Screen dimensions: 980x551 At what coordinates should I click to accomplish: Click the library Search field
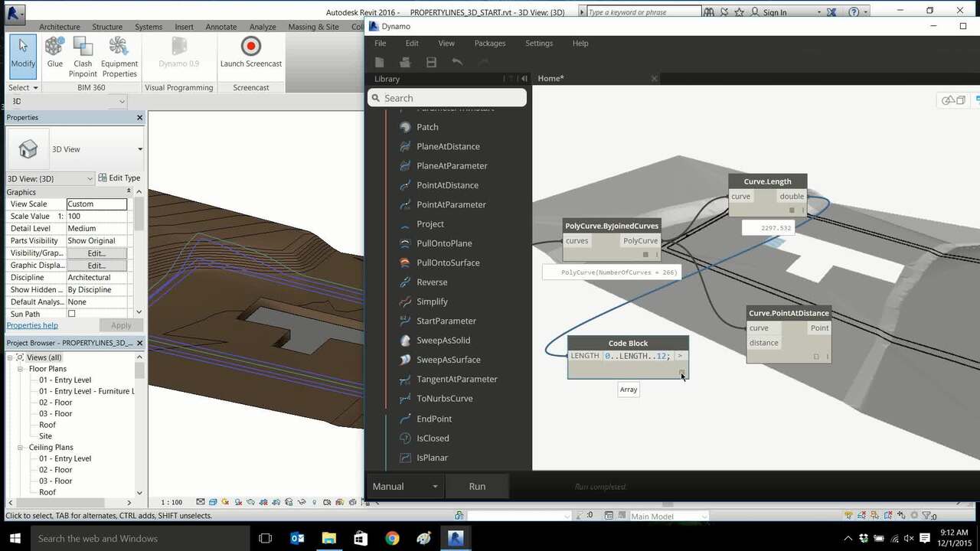(448, 98)
